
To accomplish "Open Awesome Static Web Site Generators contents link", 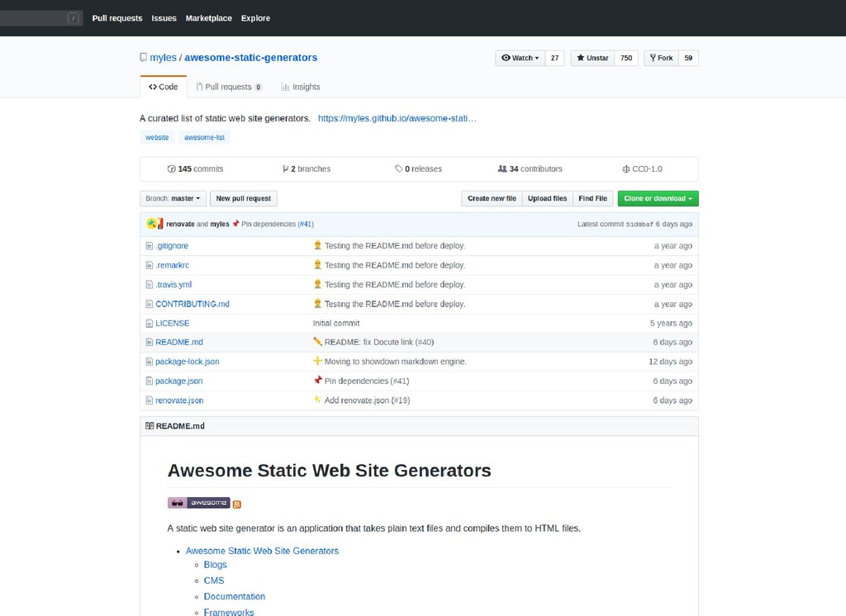I will (x=262, y=551).
